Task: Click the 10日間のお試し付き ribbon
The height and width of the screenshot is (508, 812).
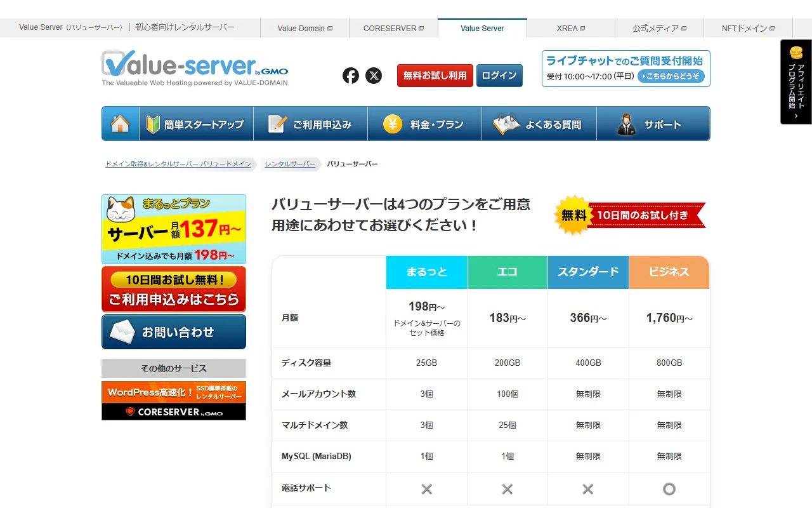Action: point(647,215)
